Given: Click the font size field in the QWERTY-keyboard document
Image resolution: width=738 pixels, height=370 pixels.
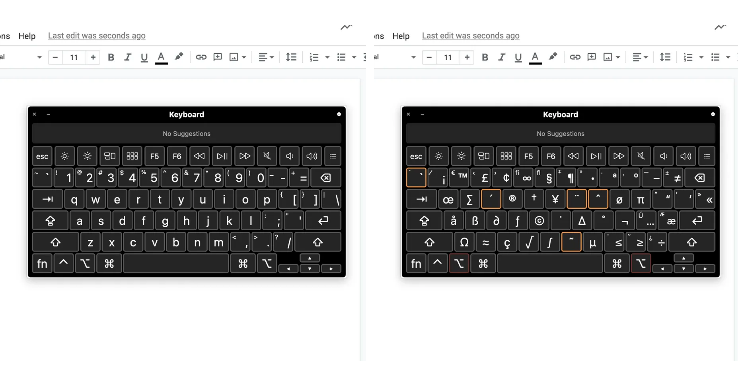Looking at the screenshot, I should (74, 57).
